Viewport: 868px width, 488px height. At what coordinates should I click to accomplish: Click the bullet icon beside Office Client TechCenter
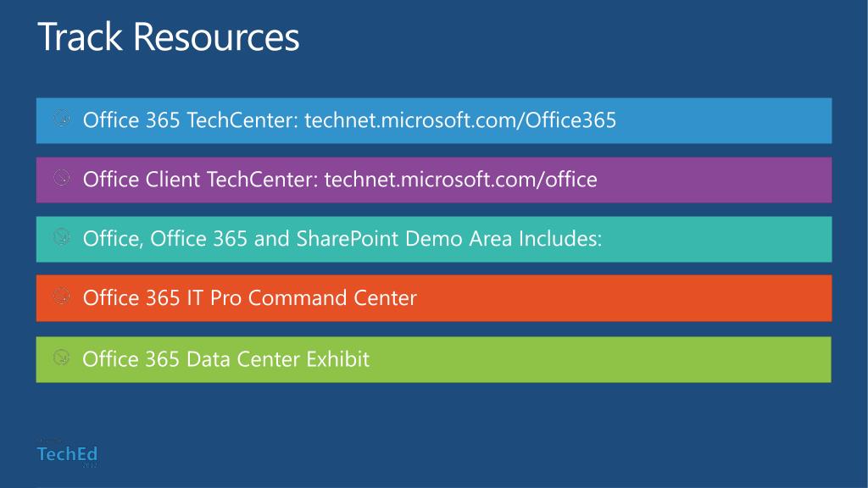61,178
